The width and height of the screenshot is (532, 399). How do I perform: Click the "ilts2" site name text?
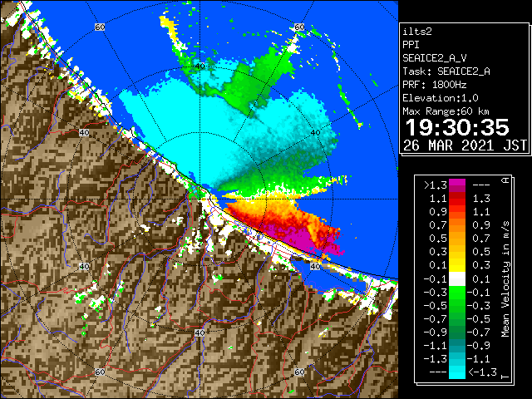point(417,32)
